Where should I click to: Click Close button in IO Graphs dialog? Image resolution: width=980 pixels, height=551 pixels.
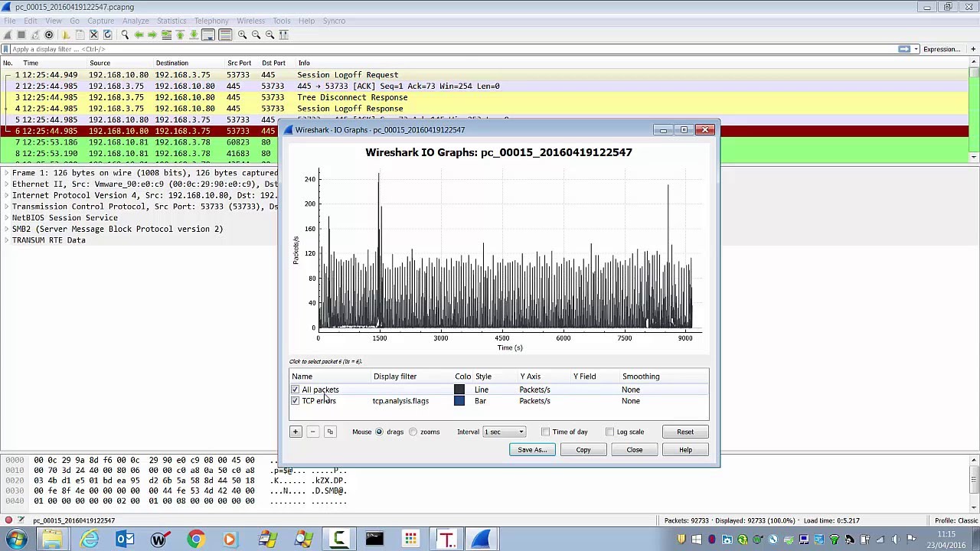635,450
